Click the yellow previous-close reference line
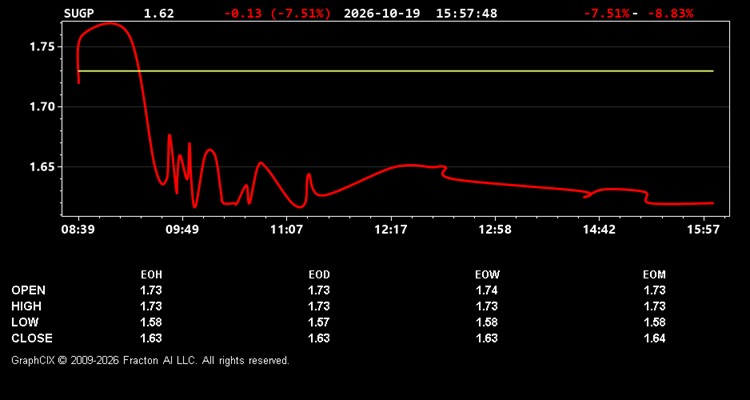The height and width of the screenshot is (400, 750). (x=396, y=71)
